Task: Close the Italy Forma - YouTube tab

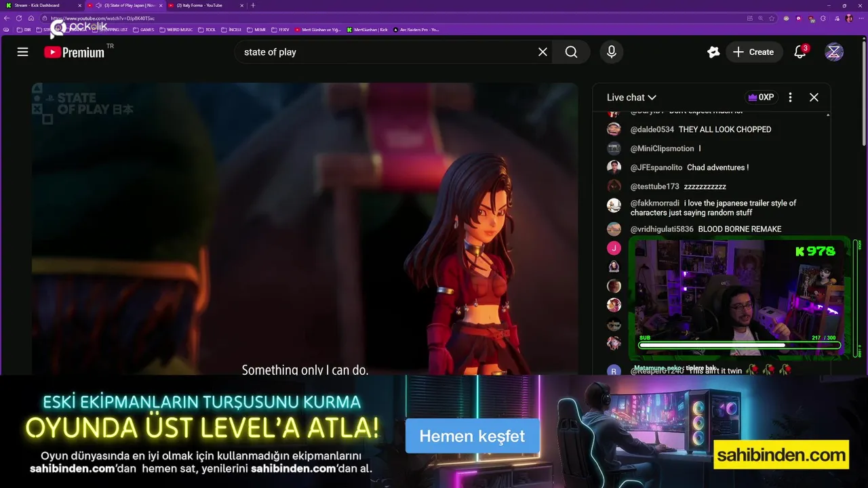Action: (241, 5)
